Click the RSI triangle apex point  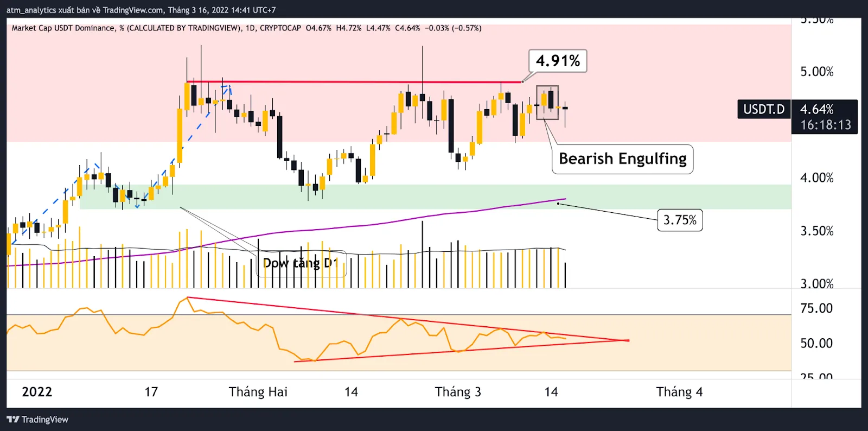point(628,340)
